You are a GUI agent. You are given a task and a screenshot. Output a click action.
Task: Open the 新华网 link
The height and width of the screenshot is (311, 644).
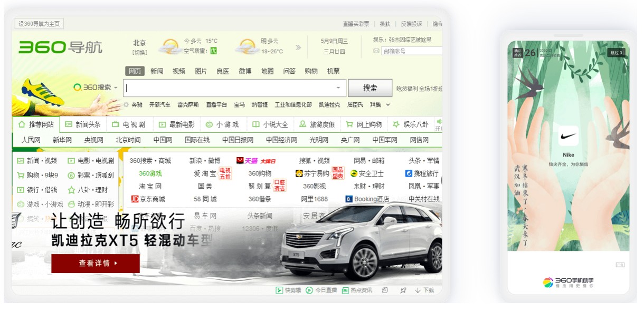(62, 140)
